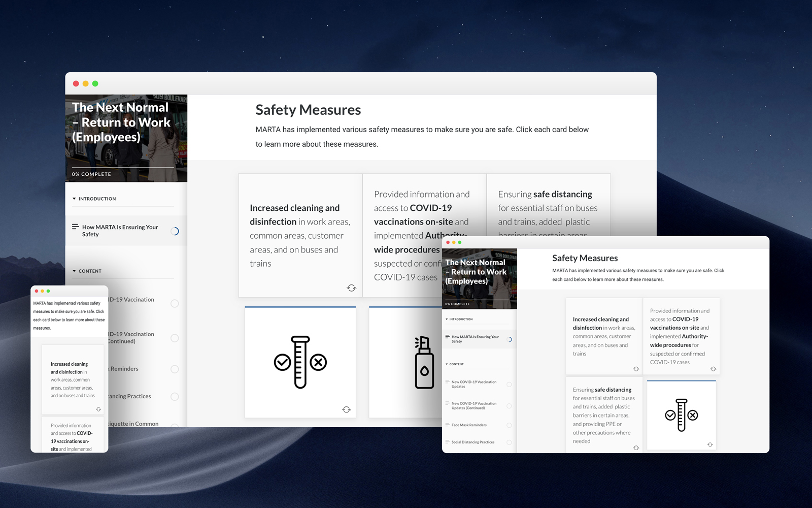The image size is (812, 508).
Task: Click flip icon on large test tube card
Action: [x=346, y=409]
